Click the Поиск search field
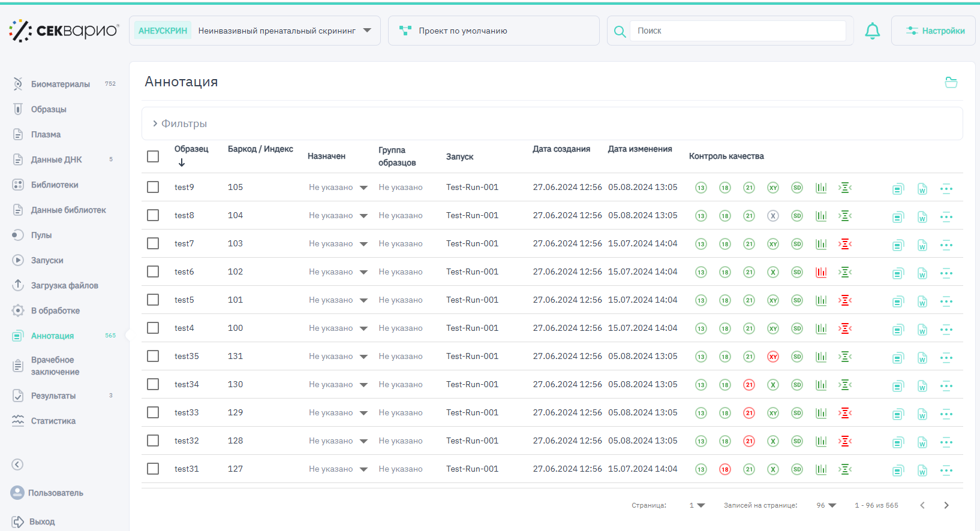The image size is (980, 531). coord(737,31)
